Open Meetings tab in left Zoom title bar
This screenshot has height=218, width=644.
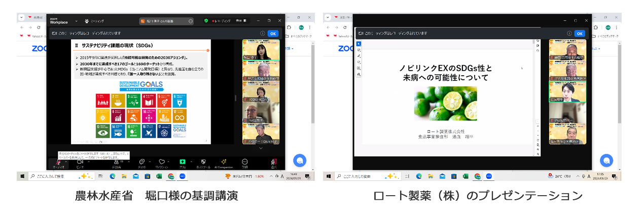pos(93,21)
